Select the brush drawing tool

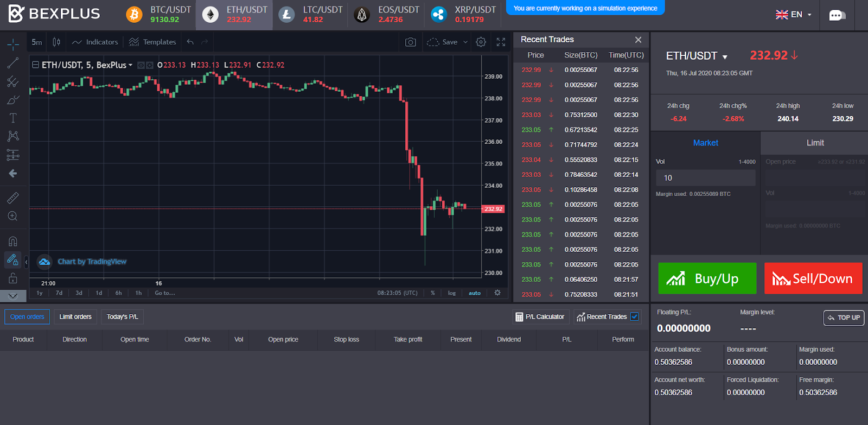(13, 100)
